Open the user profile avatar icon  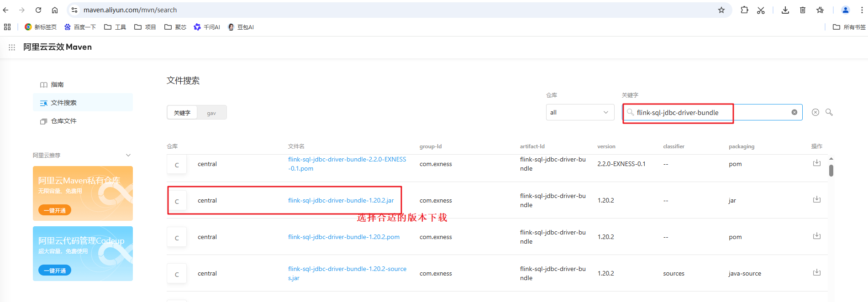point(846,10)
